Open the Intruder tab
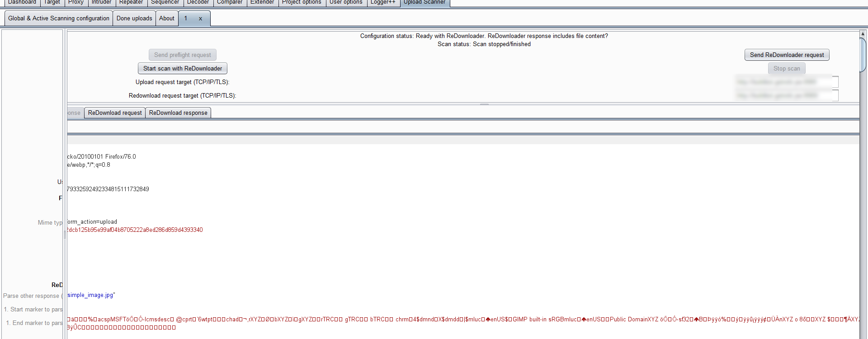Viewport: 868px width, 339px height. point(101,3)
